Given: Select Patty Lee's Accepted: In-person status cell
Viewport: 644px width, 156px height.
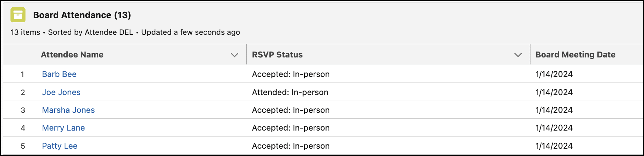Looking at the screenshot, I should [291, 146].
